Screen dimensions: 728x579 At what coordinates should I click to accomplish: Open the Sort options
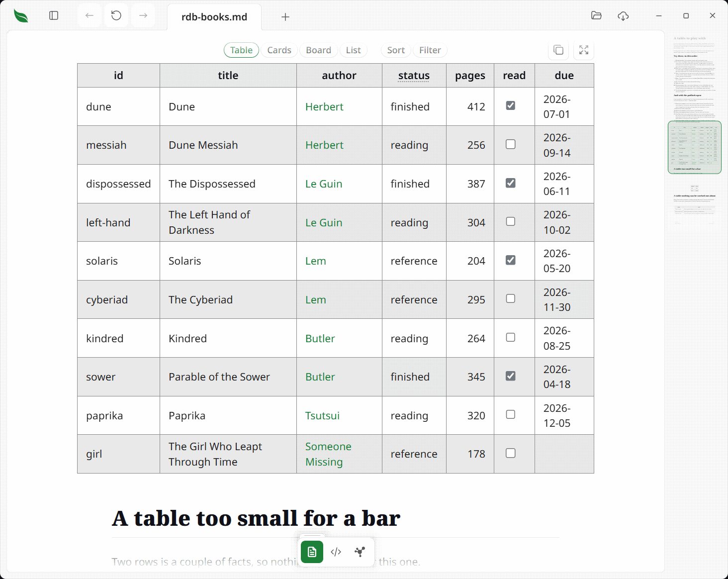click(x=396, y=50)
